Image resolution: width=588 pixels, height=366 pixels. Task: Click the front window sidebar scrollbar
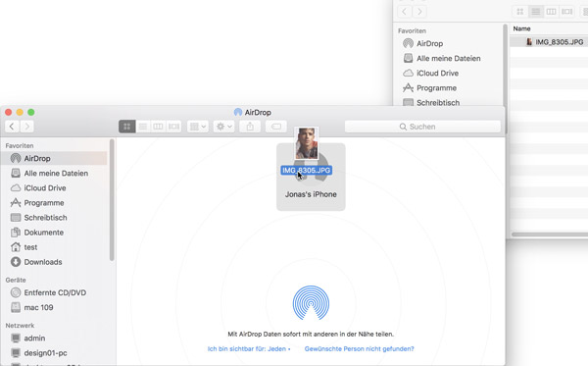click(x=112, y=200)
